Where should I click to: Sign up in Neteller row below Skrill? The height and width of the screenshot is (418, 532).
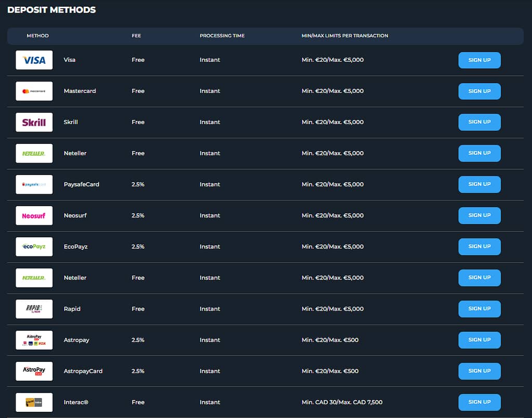click(x=480, y=153)
